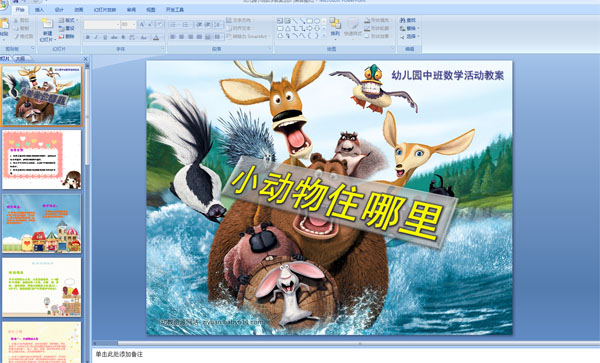Click the Arrange (排列) icon

pos(335,24)
